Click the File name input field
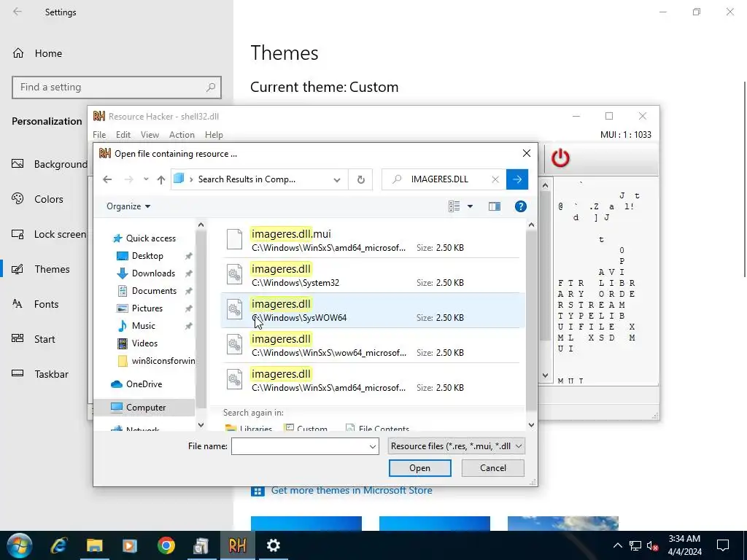The height and width of the screenshot is (560, 747). click(300, 447)
